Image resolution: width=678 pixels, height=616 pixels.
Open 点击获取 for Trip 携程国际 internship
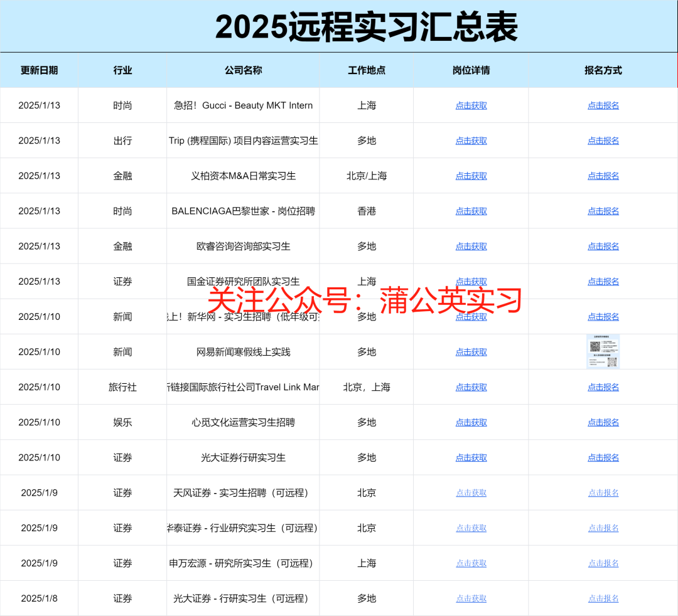[471, 141]
